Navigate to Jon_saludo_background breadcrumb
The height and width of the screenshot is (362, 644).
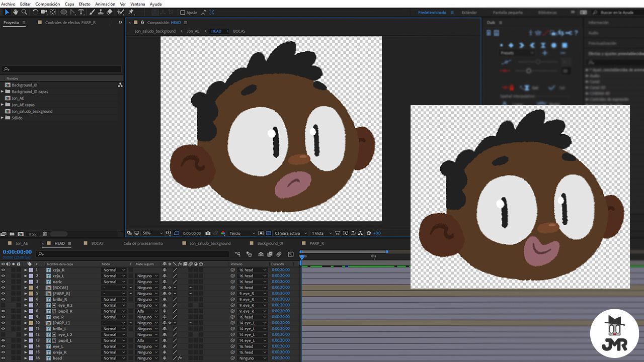coord(155,31)
